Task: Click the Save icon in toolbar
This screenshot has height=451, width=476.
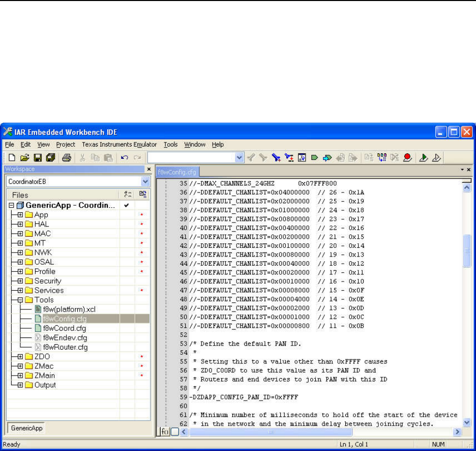Action: [38, 158]
